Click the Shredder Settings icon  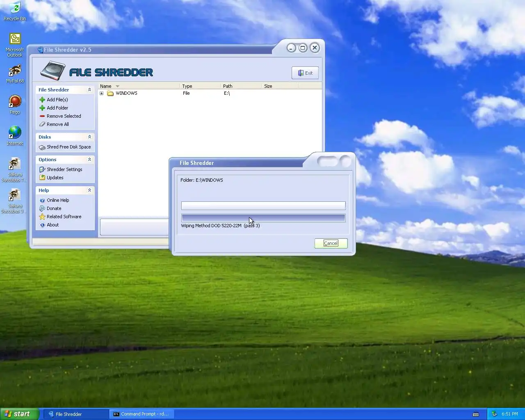(42, 169)
